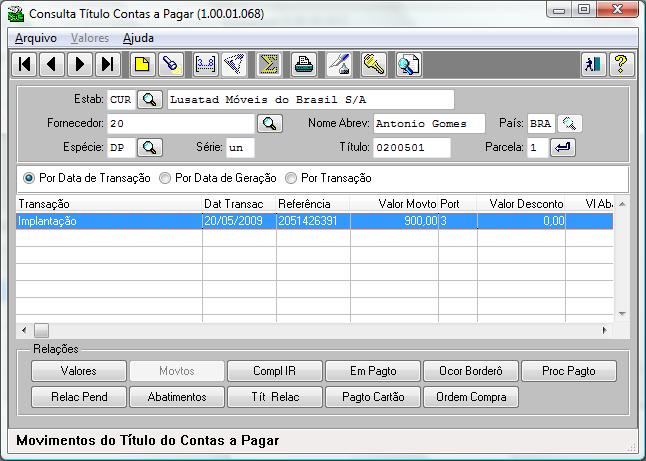Click the Nome Abrev field Antonio Gomes

pyautogui.click(x=429, y=124)
